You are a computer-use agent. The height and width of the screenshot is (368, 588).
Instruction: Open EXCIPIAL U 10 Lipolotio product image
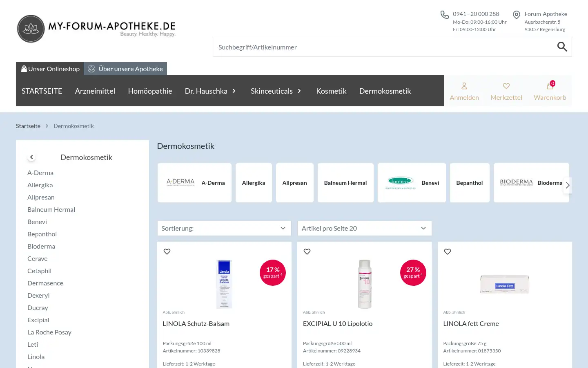365,284
